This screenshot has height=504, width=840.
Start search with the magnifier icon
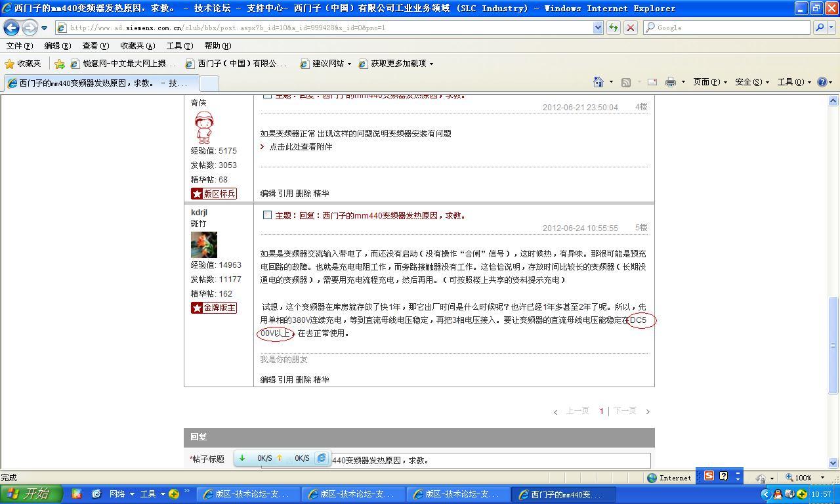tap(819, 28)
